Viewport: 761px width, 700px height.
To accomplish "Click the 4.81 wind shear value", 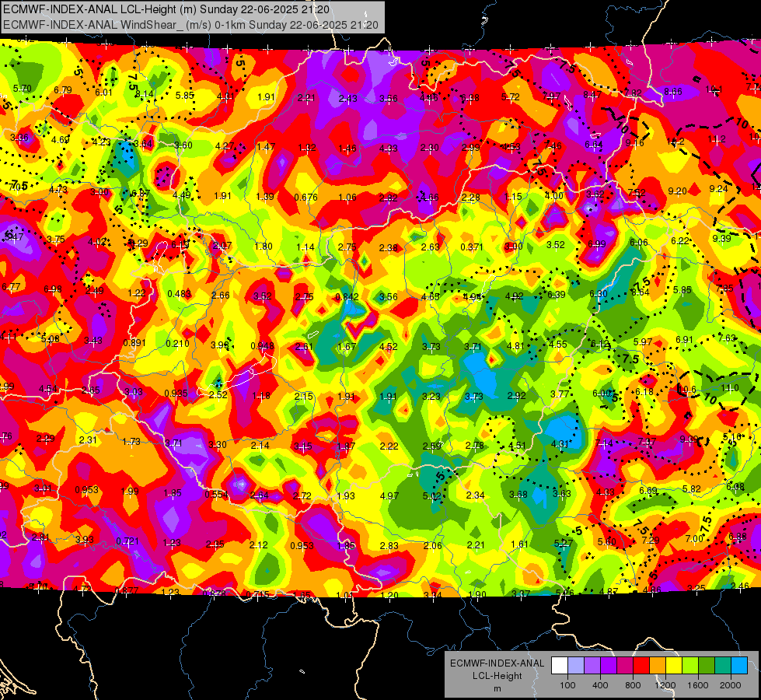I will pos(515,346).
